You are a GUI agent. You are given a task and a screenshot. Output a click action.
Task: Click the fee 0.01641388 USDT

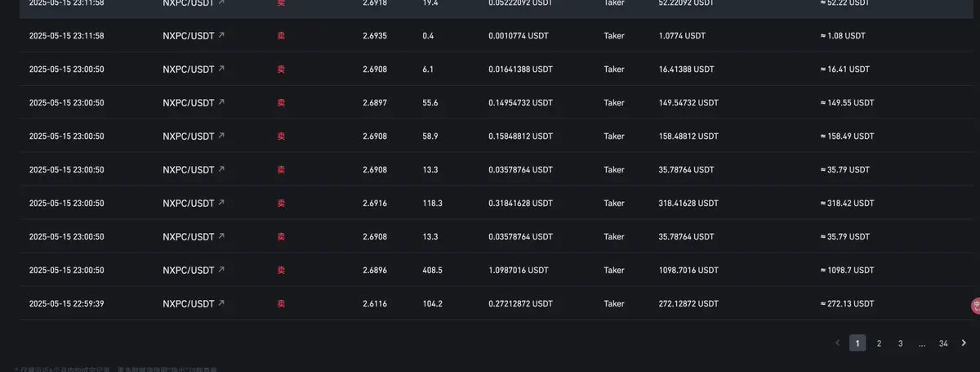pyautogui.click(x=520, y=69)
